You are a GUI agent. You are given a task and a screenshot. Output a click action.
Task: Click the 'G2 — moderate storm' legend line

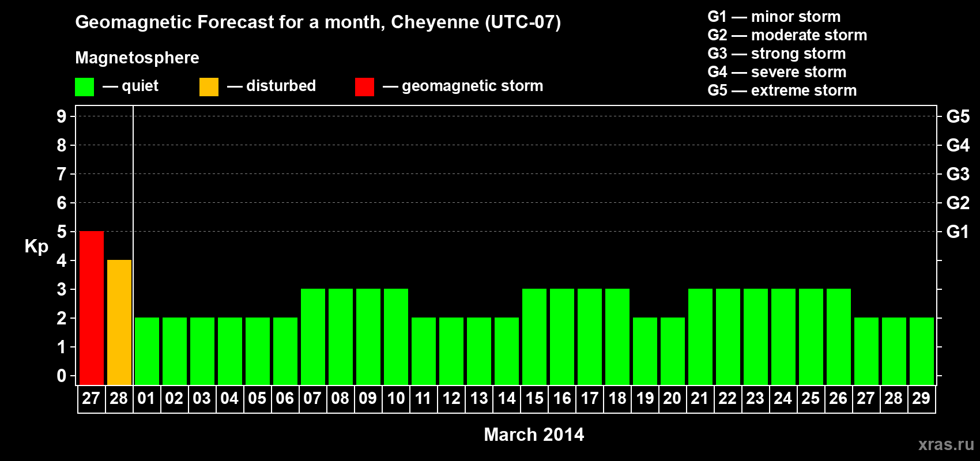pyautogui.click(x=787, y=35)
